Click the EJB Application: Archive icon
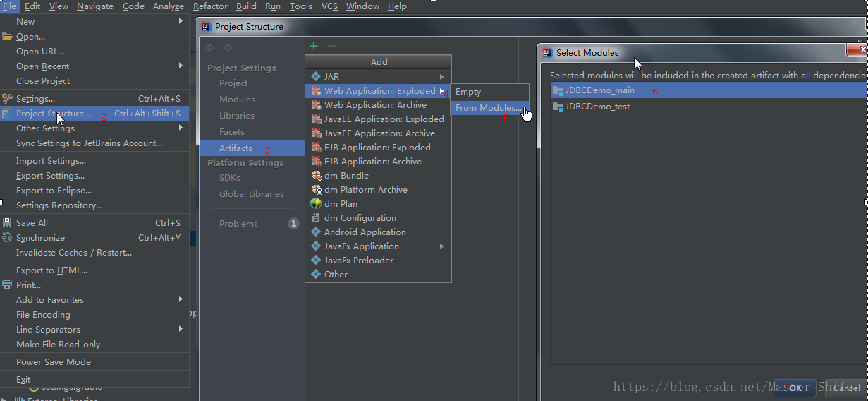Image resolution: width=868 pixels, height=401 pixels. click(x=316, y=161)
